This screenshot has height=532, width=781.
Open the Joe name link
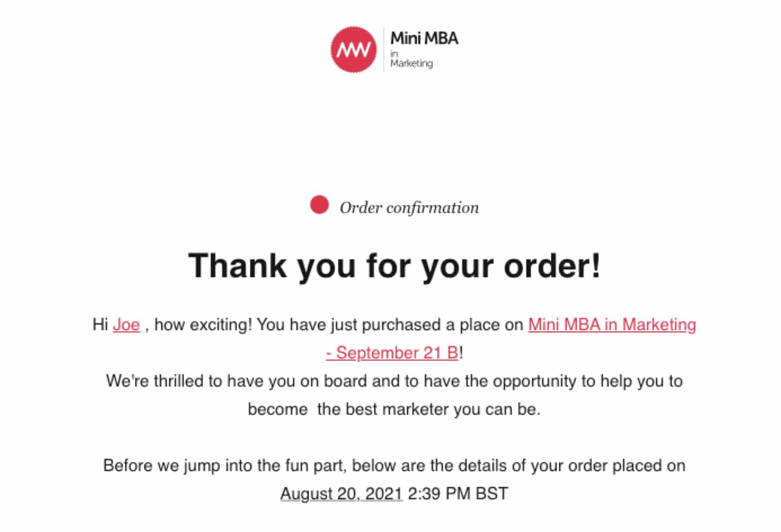click(x=126, y=325)
